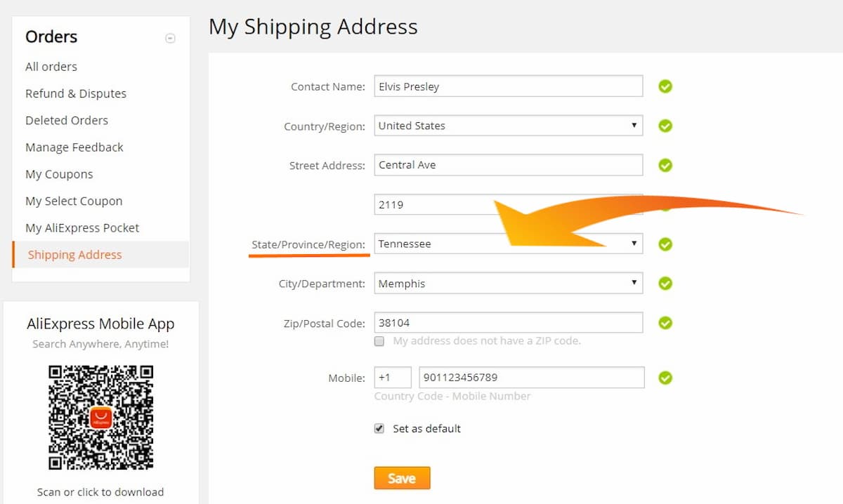
Task: Click the green checkmark next to Country/Region
Action: click(x=665, y=126)
